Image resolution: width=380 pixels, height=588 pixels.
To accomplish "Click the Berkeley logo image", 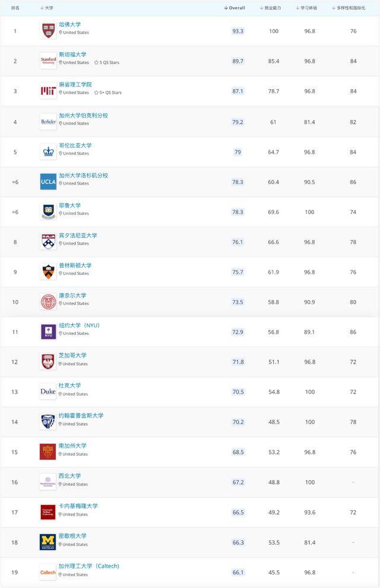I will 48,122.
